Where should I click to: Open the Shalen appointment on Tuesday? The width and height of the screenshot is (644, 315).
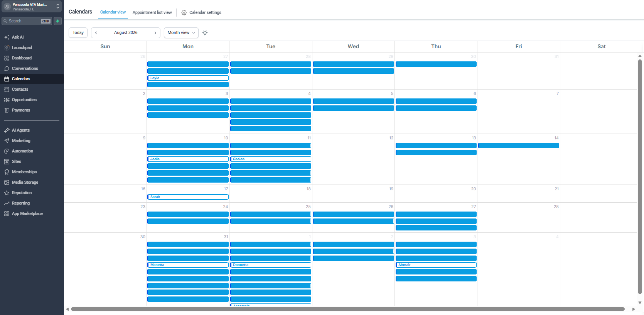pyautogui.click(x=271, y=159)
